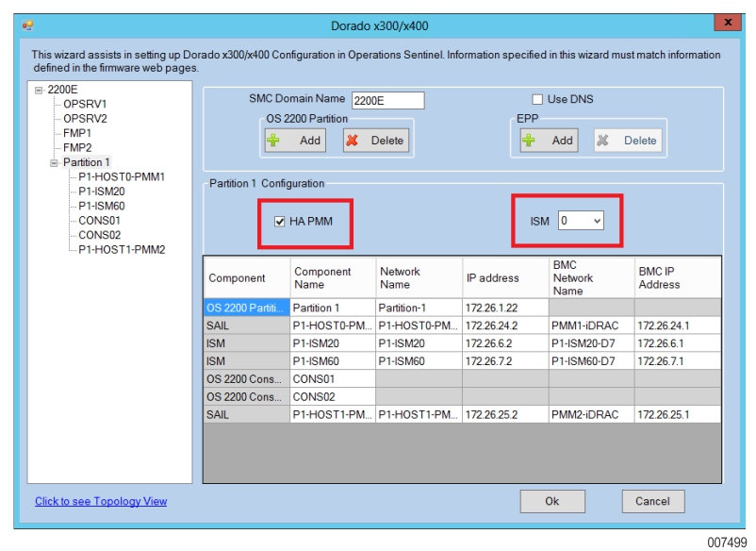The height and width of the screenshot is (551, 756).
Task: Select OPSRV2 in the tree
Action: [x=85, y=119]
